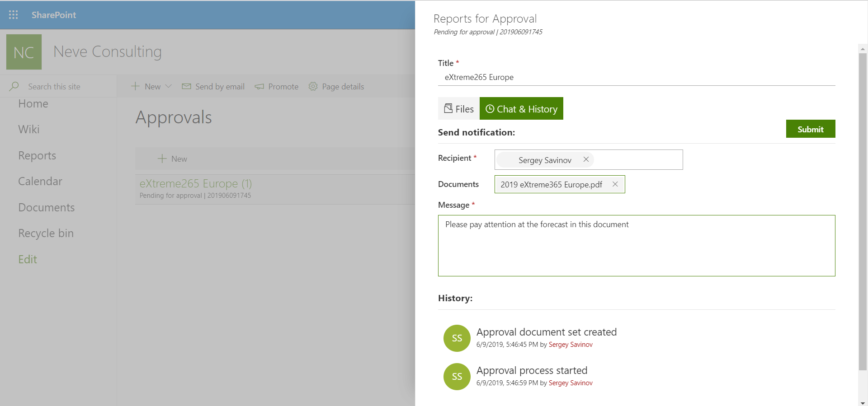The height and width of the screenshot is (406, 868).
Task: Remove 2019 eXtreme365 Europe.pdf document
Action: pos(615,184)
